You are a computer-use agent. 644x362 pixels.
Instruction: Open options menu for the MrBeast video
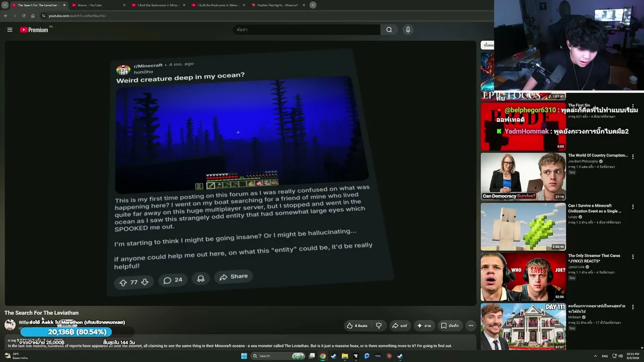(x=633, y=307)
